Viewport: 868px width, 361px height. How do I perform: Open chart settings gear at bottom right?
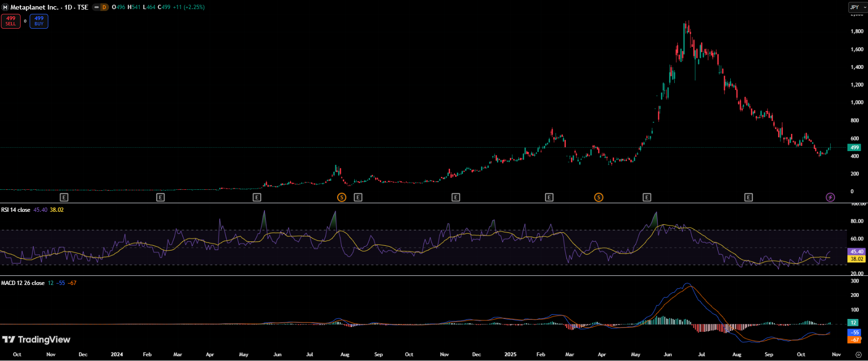(858, 354)
